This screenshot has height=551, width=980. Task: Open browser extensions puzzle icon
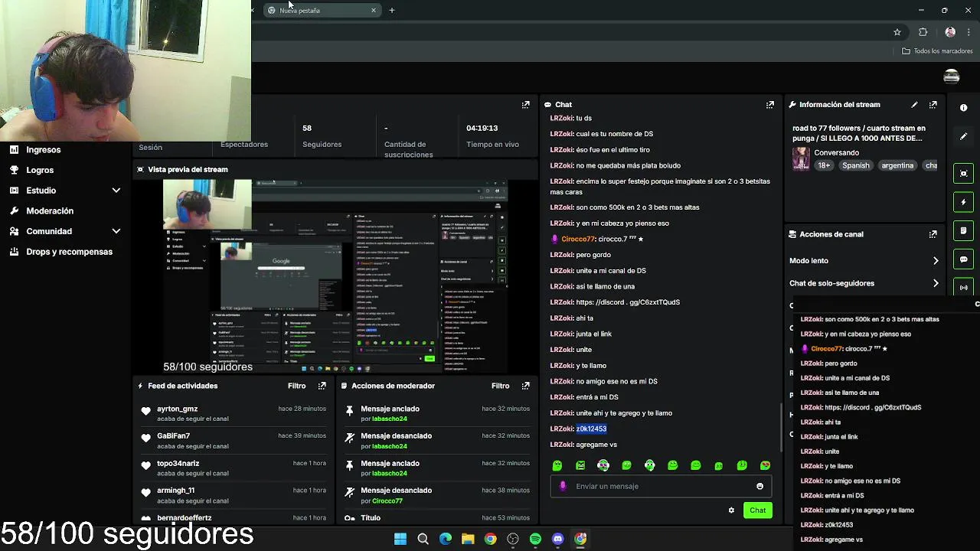pos(923,32)
